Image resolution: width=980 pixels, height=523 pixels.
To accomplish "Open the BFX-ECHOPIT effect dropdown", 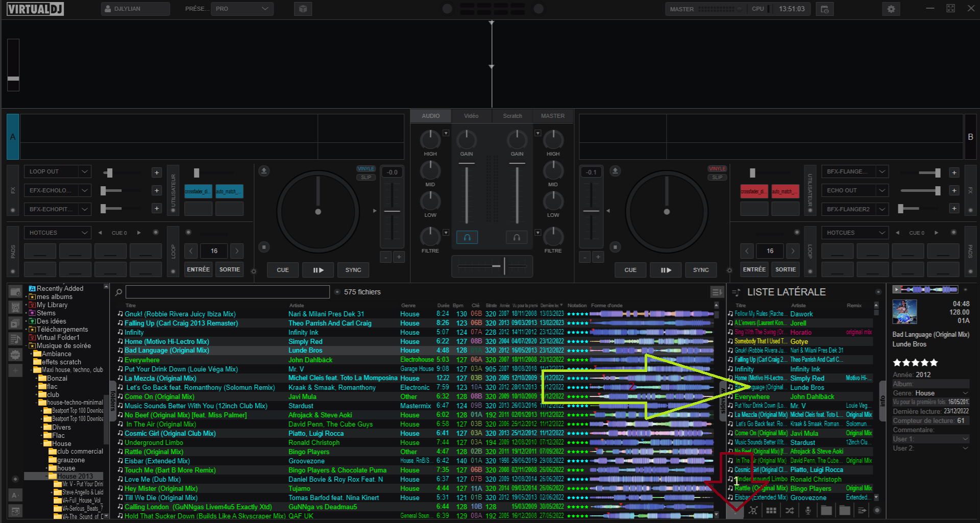I will point(85,209).
